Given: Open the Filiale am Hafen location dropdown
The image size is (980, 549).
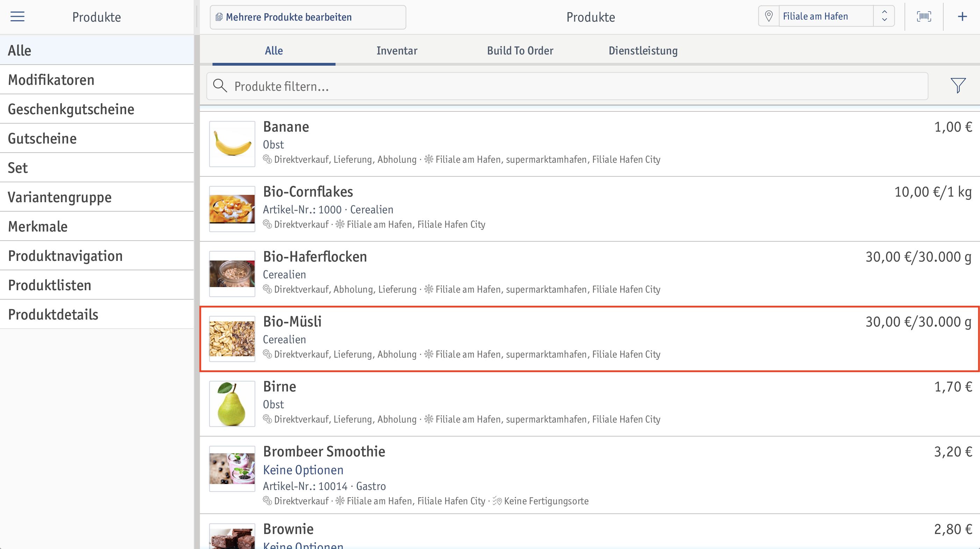Looking at the screenshot, I should click(826, 16).
